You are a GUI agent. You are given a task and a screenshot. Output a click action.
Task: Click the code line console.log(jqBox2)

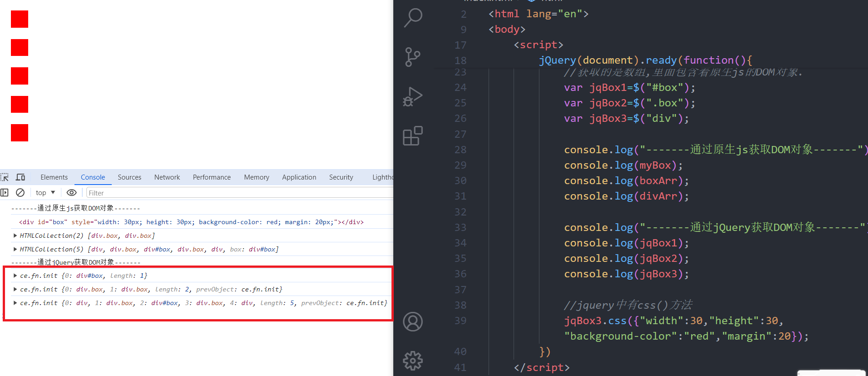(627, 259)
